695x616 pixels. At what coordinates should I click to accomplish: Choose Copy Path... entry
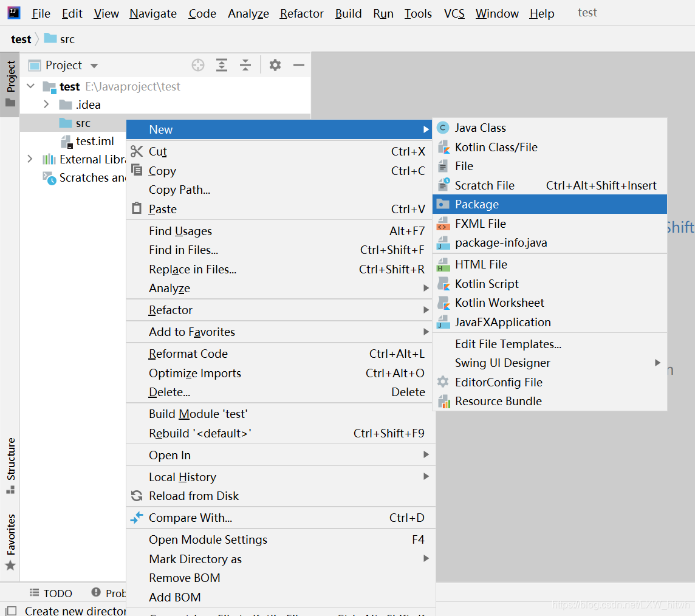[280, 190]
